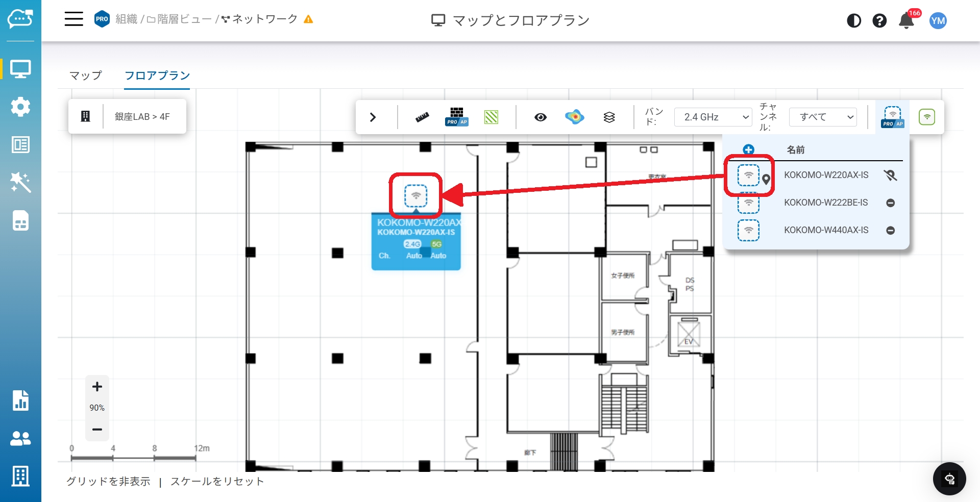Open the heatmap display icon

coord(575,117)
